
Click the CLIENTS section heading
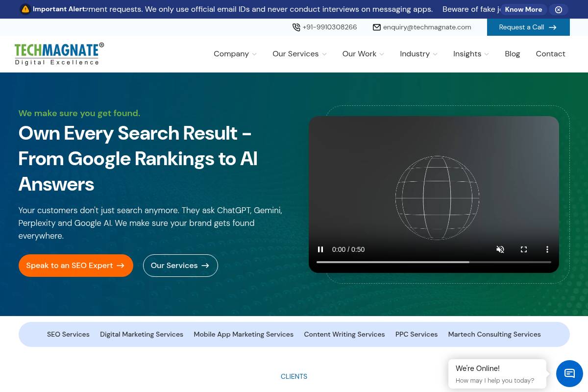pyautogui.click(x=294, y=376)
